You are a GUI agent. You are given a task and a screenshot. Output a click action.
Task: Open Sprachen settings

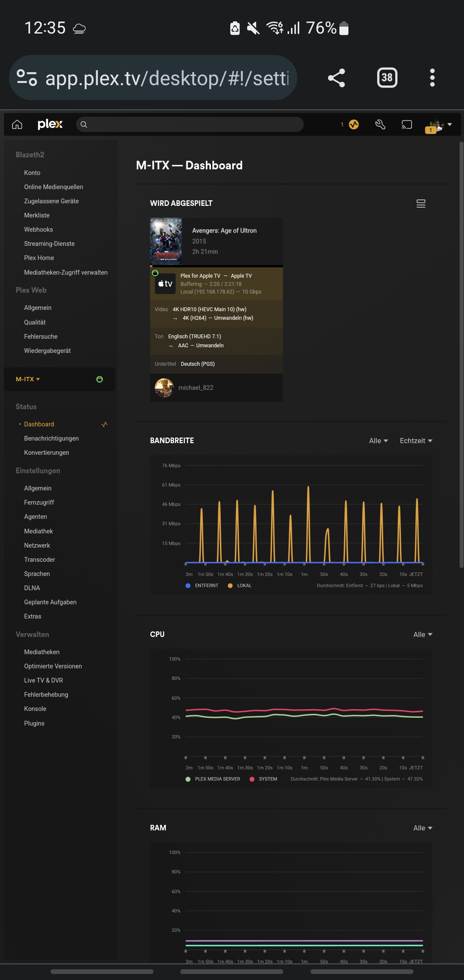(37, 574)
